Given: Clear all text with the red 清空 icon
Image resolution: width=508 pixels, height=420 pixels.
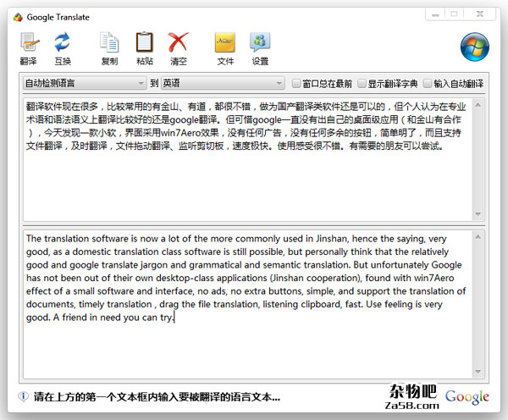Looking at the screenshot, I should coord(178,42).
